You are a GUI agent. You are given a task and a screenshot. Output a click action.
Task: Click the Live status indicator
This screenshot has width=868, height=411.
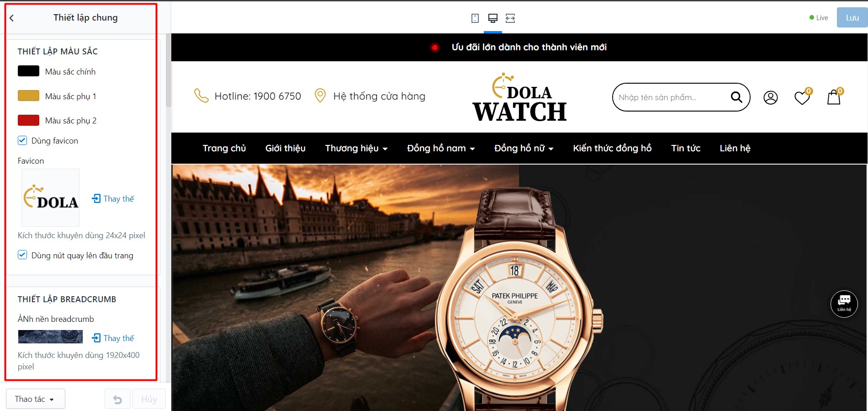[819, 18]
